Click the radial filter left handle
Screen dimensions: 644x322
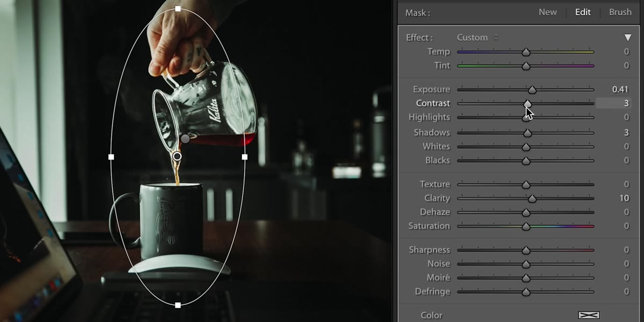[x=111, y=157]
